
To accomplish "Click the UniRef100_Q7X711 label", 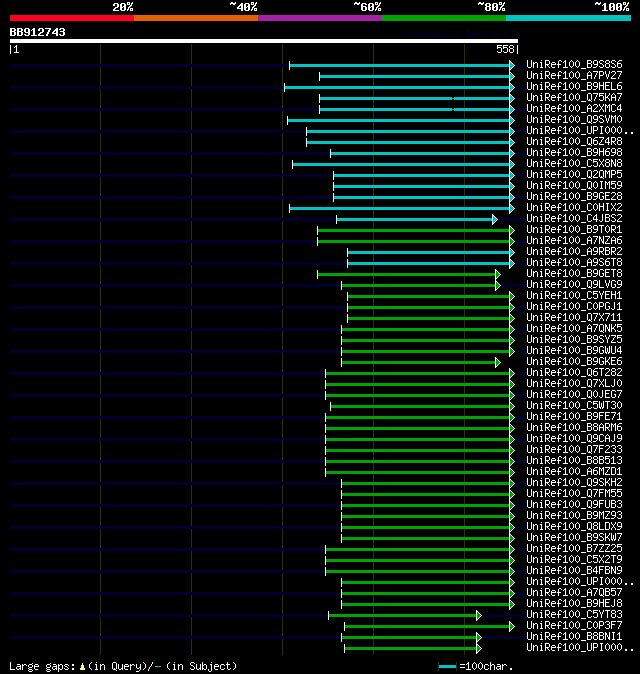I will [x=574, y=318].
